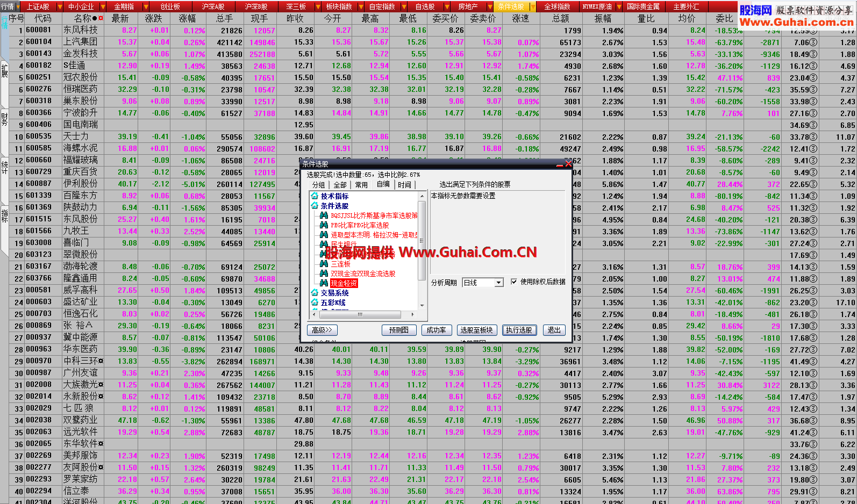Open the 国际贵金属 market tab
The width and height of the screenshot is (857, 504).
[644, 6]
